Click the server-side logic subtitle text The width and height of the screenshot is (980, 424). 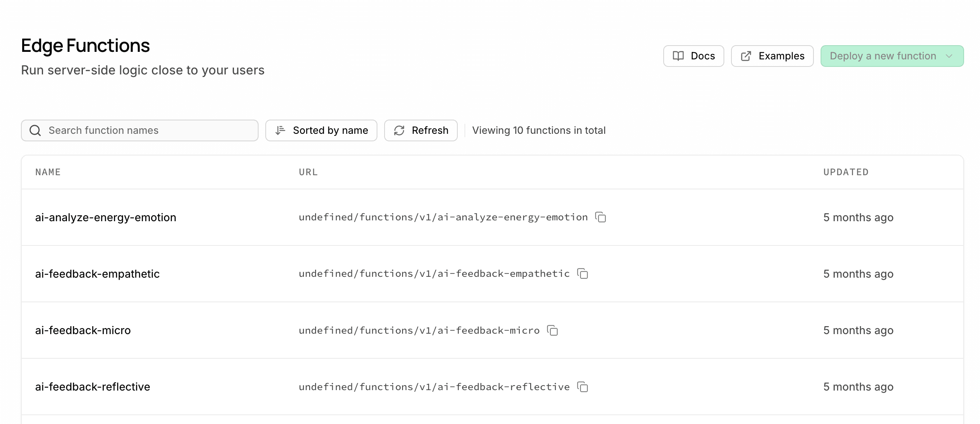(143, 70)
